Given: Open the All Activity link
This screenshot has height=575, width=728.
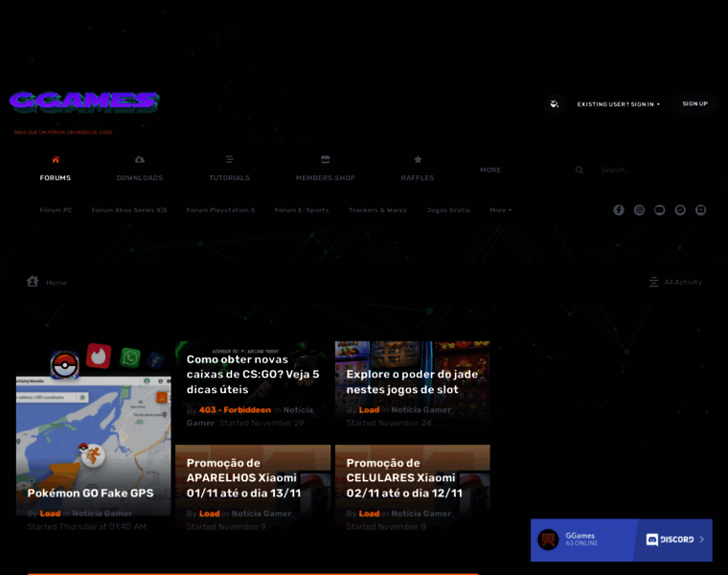Looking at the screenshot, I should (x=682, y=282).
